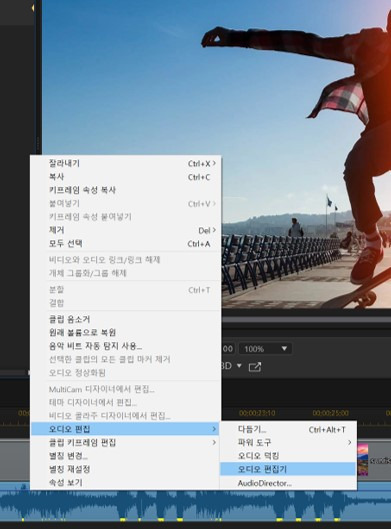This screenshot has width=391, height=529.
Task: Open the 100% preview zoom dropdown
Action: pos(265,349)
